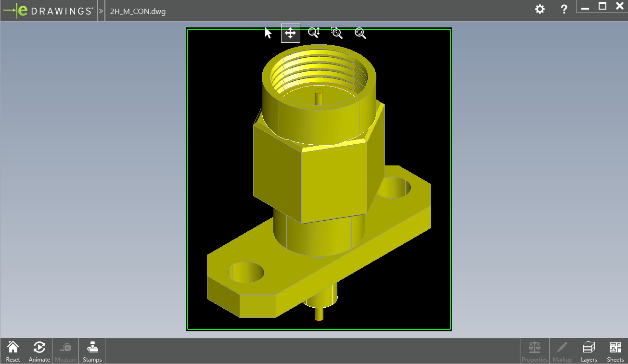The image size is (628, 364).
Task: Start Animate playback of the model
Action: click(x=39, y=351)
